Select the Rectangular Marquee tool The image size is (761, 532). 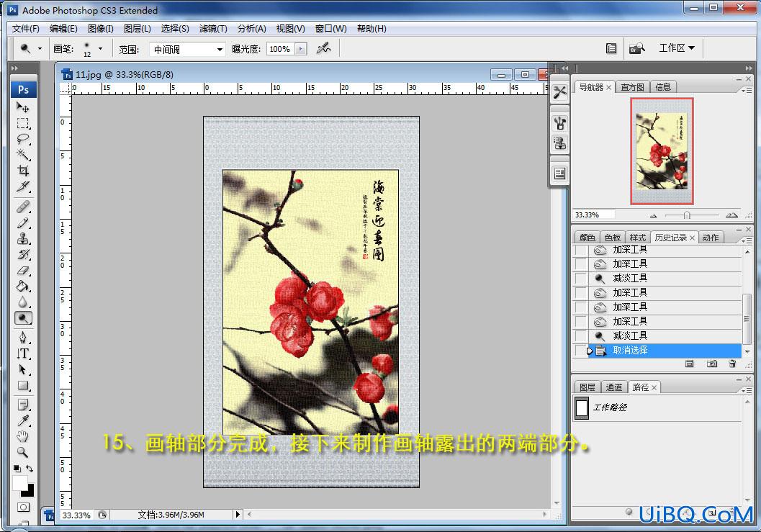coord(23,123)
